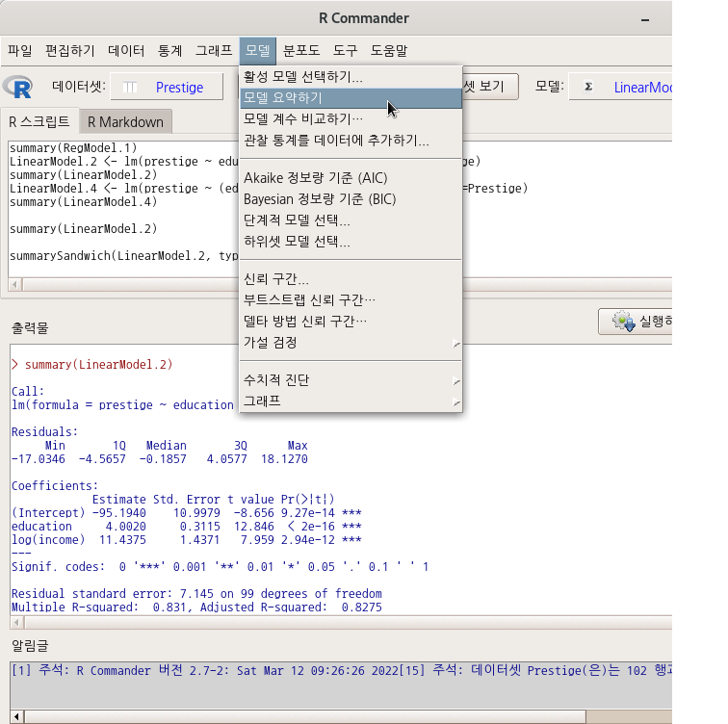The image size is (728, 724).
Task: Click the 실행하기 submit button
Action: click(636, 322)
